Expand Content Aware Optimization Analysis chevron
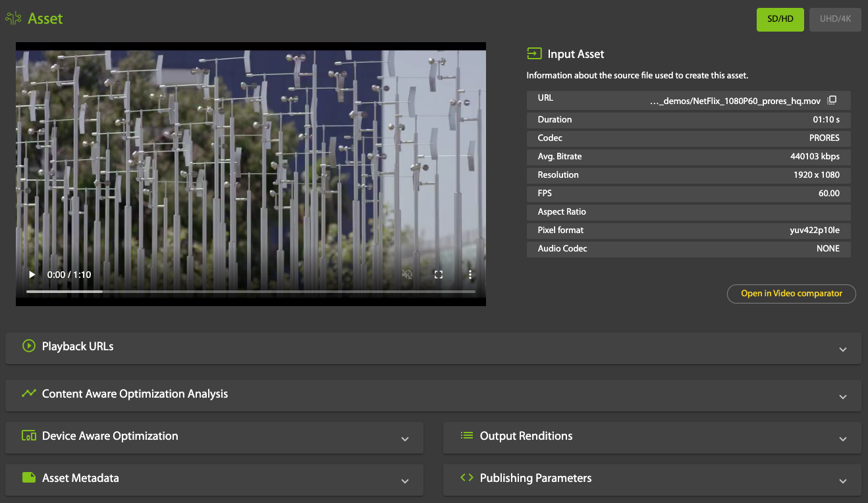Screen dimensions: 868x503 842,396
